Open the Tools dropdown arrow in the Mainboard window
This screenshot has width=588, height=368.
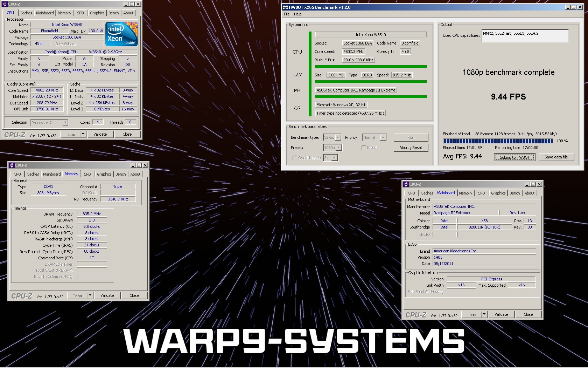pyautogui.click(x=484, y=314)
